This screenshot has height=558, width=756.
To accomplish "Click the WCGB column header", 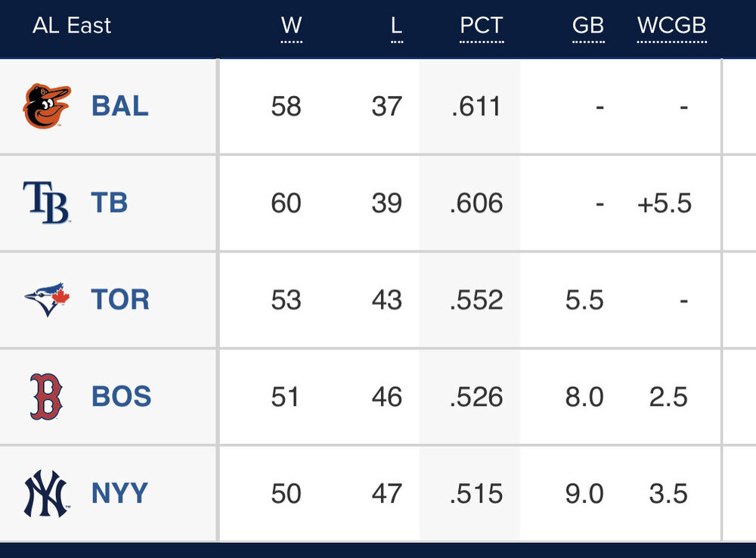I will pyautogui.click(x=671, y=26).
